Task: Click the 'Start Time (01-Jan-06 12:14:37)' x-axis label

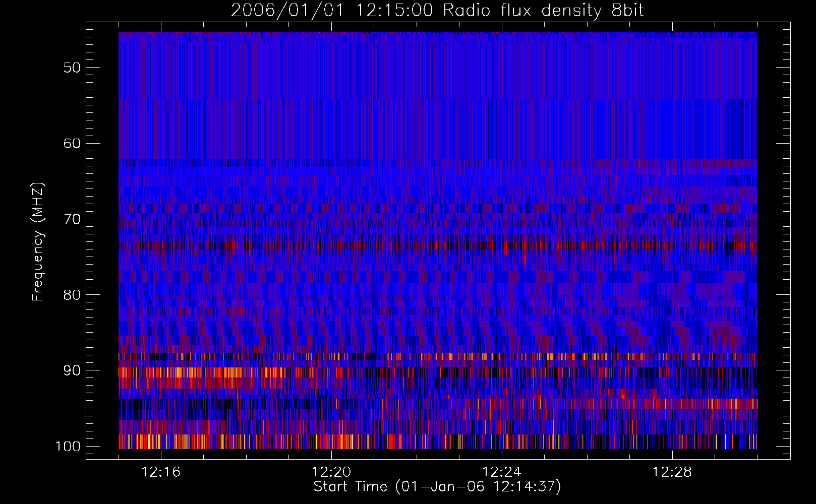Action: coord(437,487)
